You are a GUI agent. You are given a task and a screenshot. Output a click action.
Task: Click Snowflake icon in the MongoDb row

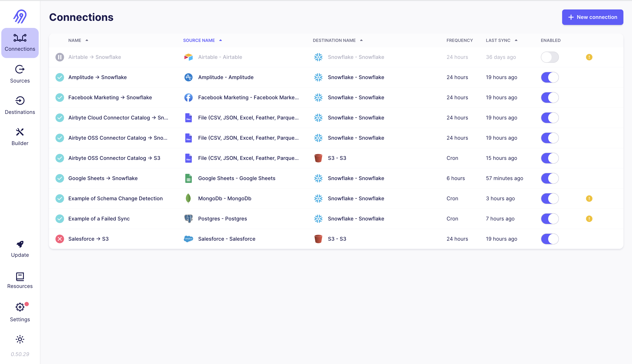click(x=318, y=199)
